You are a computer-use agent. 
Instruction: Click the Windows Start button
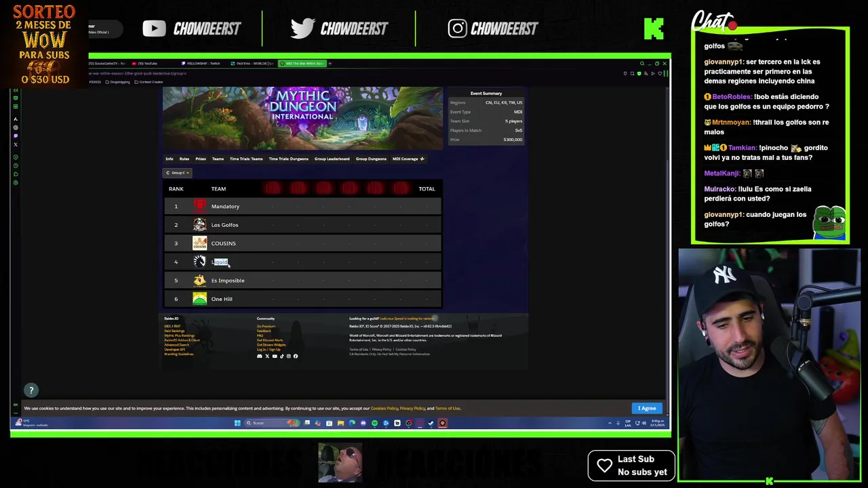point(237,423)
